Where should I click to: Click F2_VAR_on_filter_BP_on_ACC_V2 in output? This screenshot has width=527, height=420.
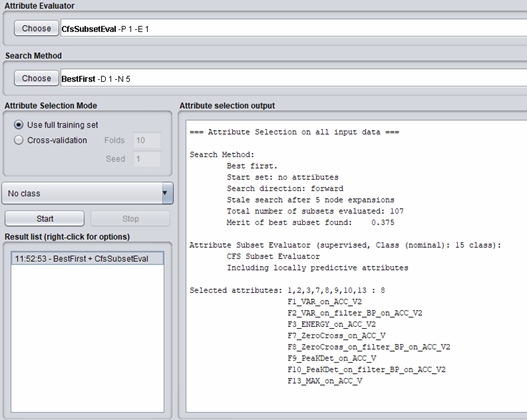coord(355,313)
